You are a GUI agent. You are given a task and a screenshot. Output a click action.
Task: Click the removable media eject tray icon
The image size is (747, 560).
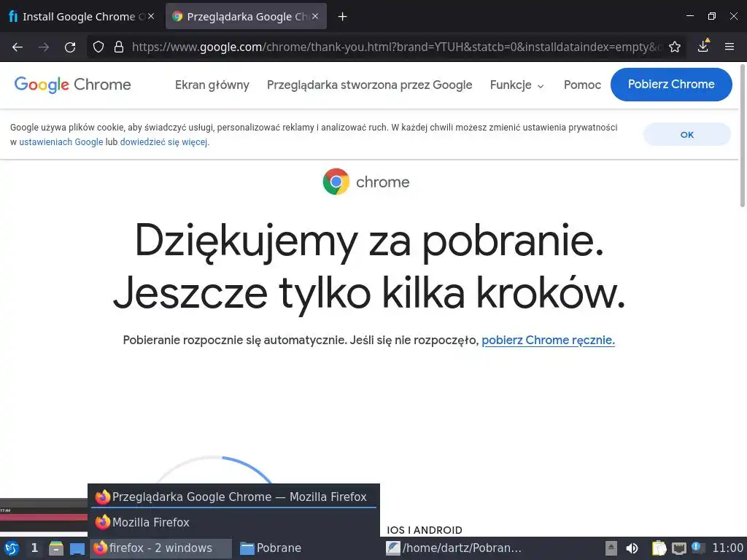coord(611,548)
